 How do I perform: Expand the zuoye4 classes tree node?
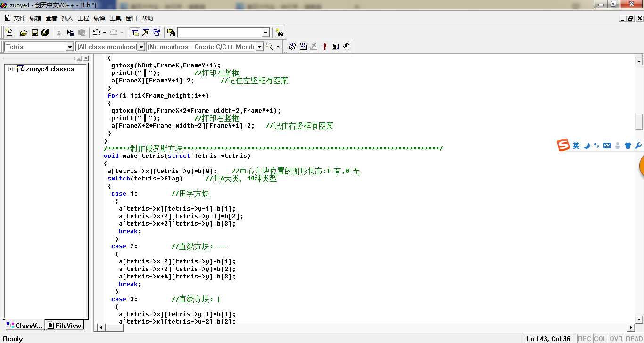tap(11, 69)
